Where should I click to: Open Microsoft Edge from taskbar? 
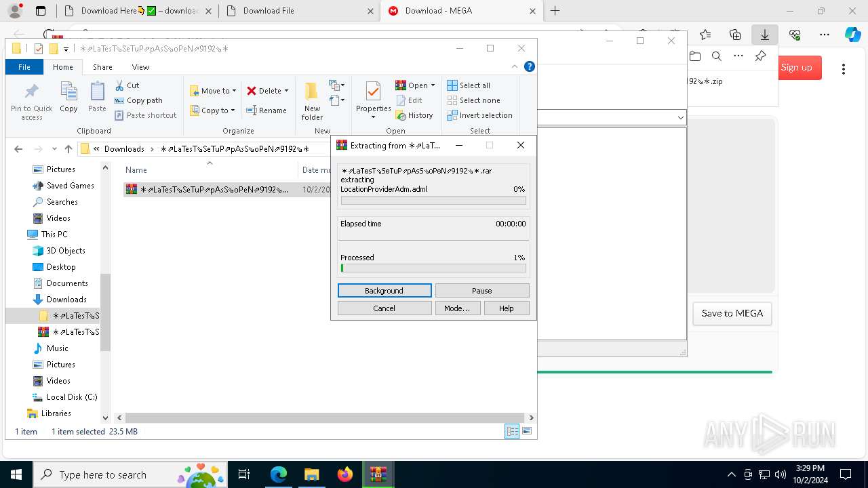point(279,474)
